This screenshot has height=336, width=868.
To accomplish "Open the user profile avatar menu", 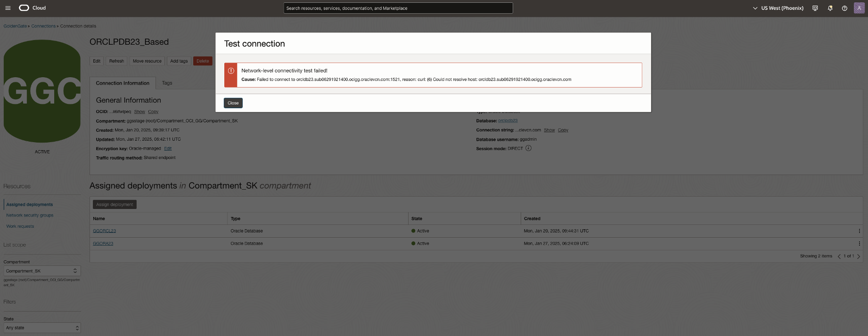I will (859, 8).
